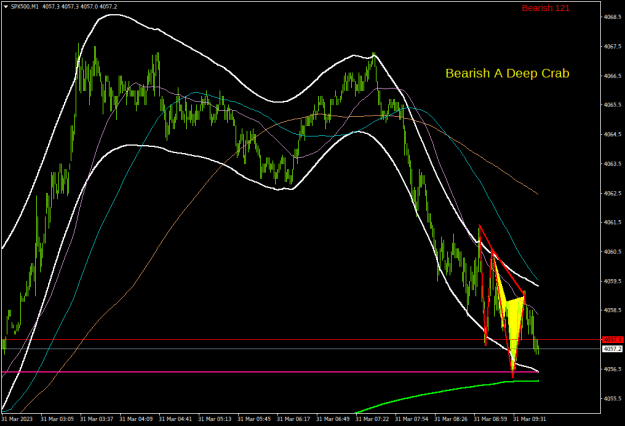
Task: Click the 4061.5 price axis label
Action: click(612, 222)
